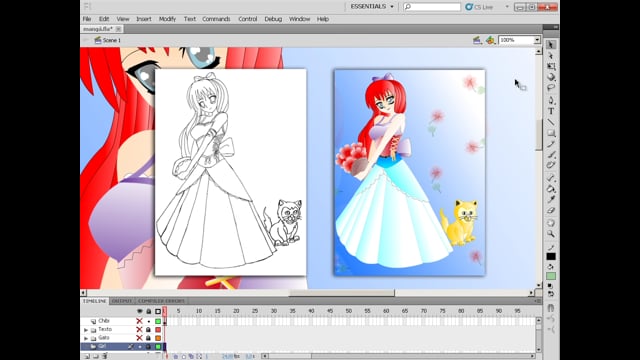The width and height of the screenshot is (640, 360).
Task: Open the stroke color black swatch
Action: click(551, 256)
